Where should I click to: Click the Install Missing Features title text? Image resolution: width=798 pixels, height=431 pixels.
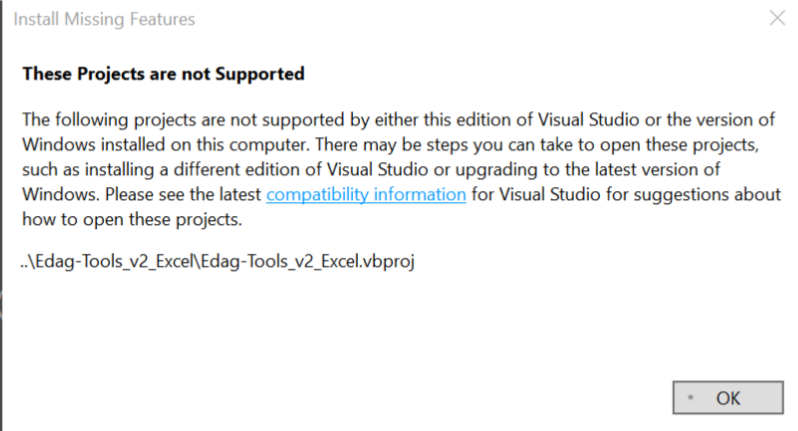(x=104, y=19)
